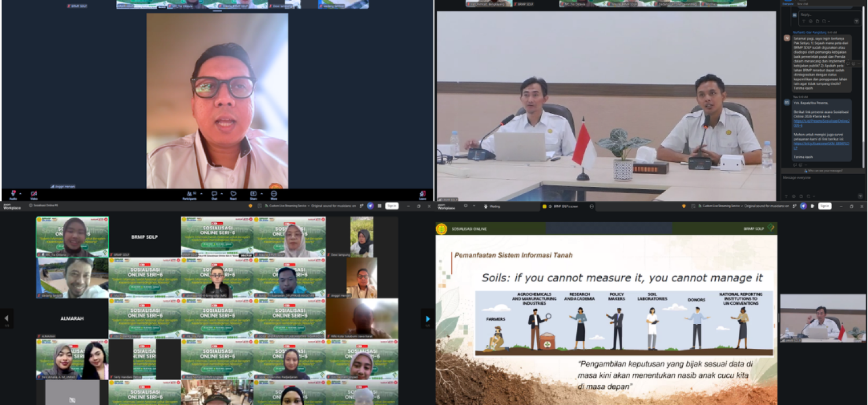This screenshot has height=405, width=868.
Task: Click the Sign in button
Action: click(x=392, y=205)
